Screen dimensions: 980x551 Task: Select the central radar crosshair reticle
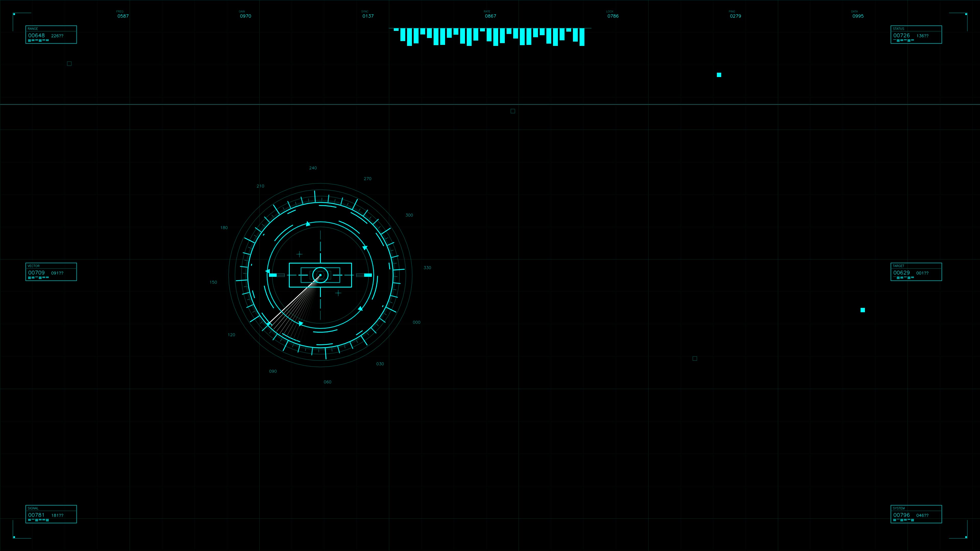point(320,274)
